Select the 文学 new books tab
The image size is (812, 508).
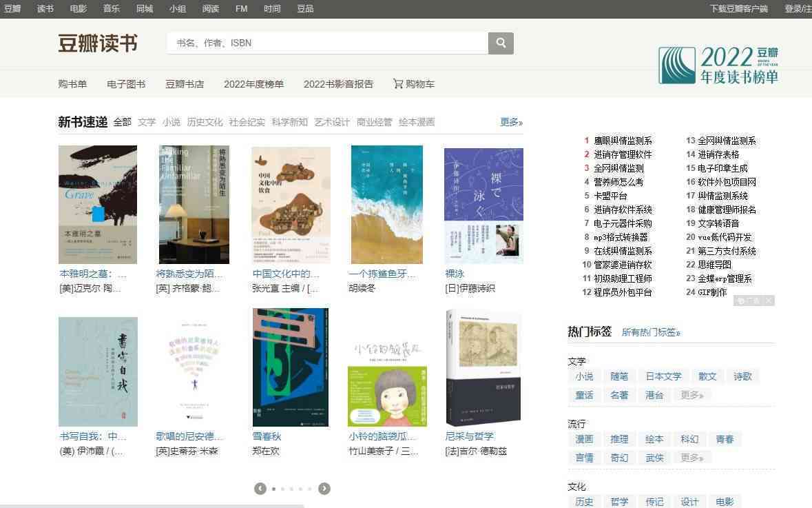pyautogui.click(x=147, y=122)
